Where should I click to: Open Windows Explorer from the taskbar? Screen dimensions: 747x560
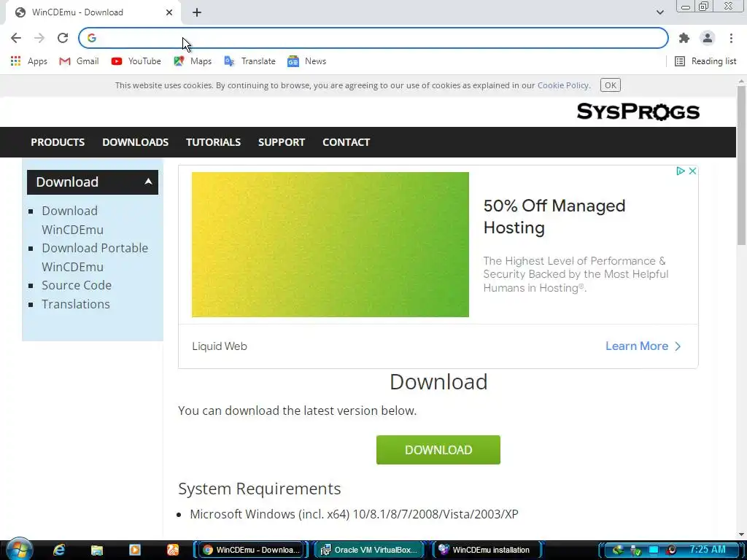pyautogui.click(x=97, y=550)
